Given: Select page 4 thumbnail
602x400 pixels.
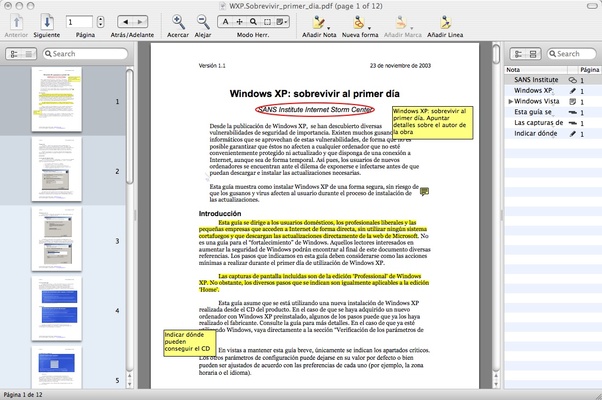Looking at the screenshot, I should coord(56,309).
